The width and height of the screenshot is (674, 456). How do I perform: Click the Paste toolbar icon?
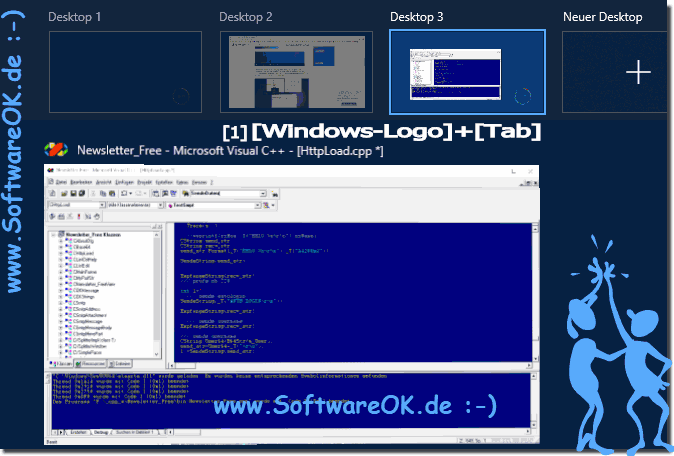coord(112,193)
